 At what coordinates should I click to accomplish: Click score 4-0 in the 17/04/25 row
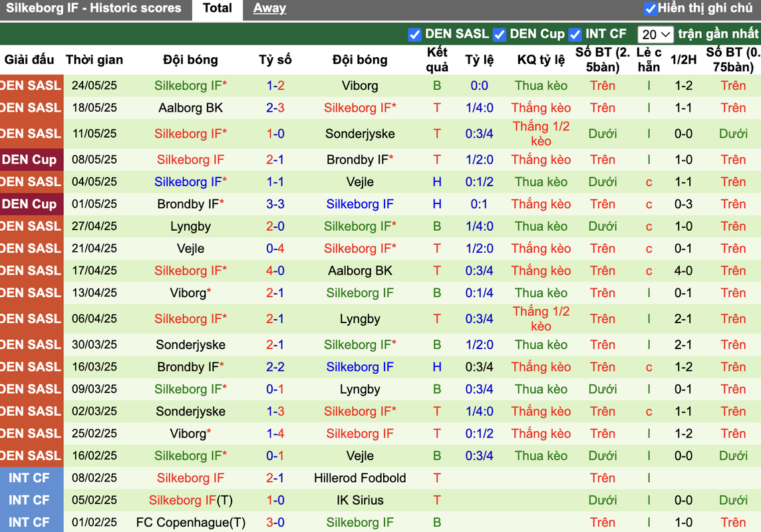click(x=275, y=271)
